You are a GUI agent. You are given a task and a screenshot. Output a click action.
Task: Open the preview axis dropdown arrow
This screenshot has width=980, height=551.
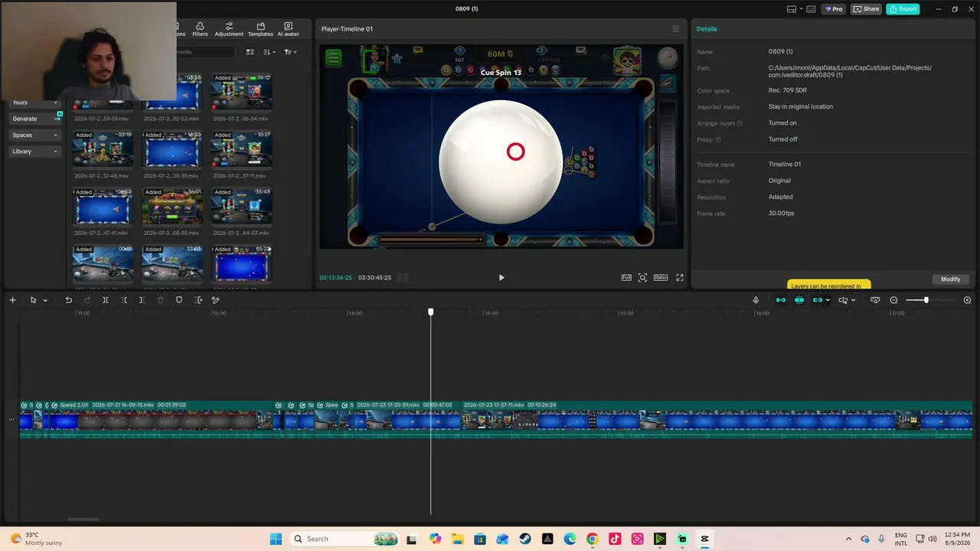pos(853,300)
